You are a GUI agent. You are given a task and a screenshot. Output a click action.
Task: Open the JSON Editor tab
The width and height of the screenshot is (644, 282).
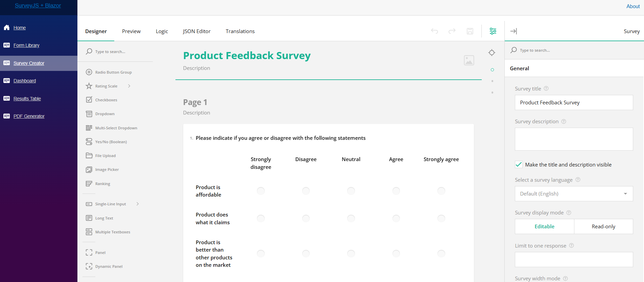pyautogui.click(x=196, y=31)
